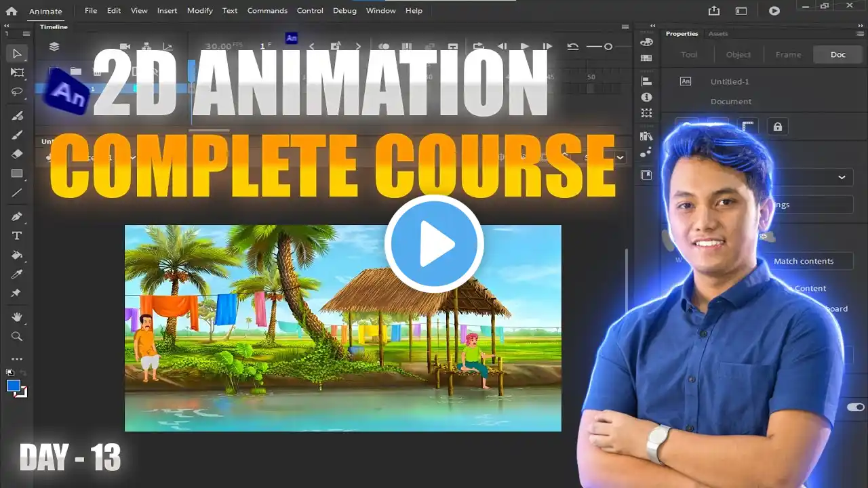
Task: Toggle the lock icon in Properties
Action: (x=777, y=127)
